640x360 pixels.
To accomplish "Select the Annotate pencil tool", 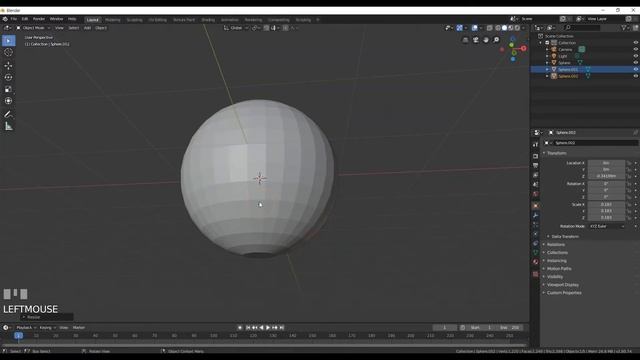I will point(9,114).
